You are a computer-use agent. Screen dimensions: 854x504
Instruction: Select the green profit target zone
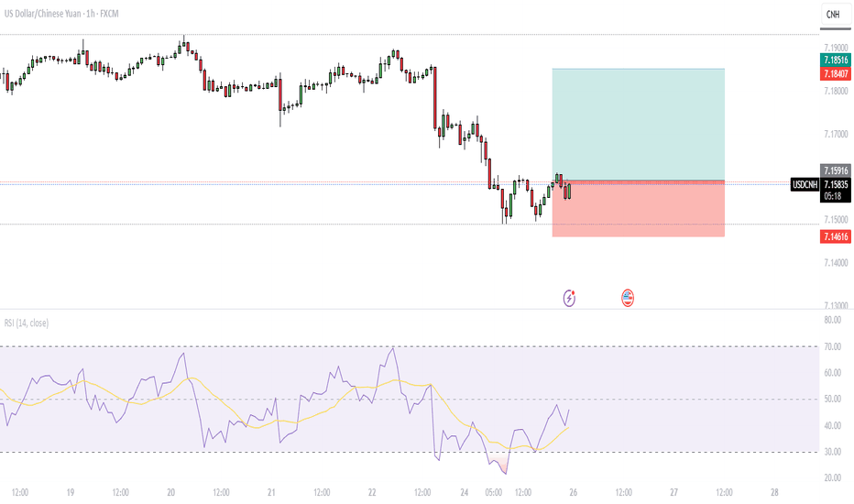[639, 125]
